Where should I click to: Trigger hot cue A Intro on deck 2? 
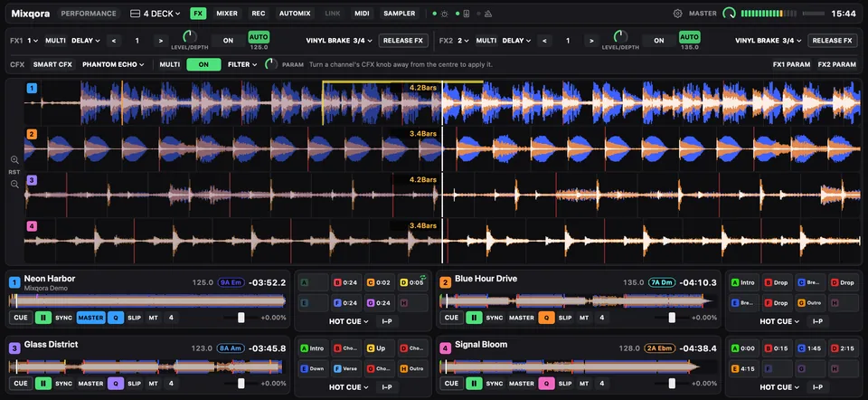pos(743,282)
